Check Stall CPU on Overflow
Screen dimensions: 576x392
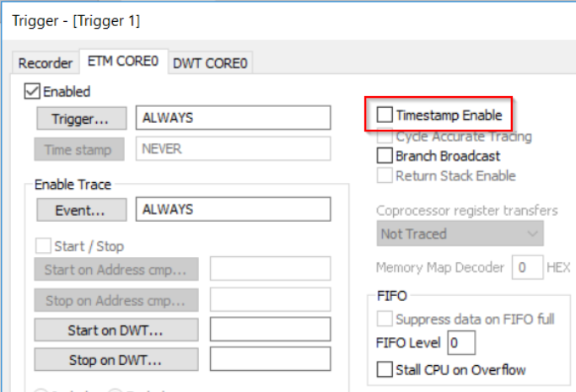point(385,369)
